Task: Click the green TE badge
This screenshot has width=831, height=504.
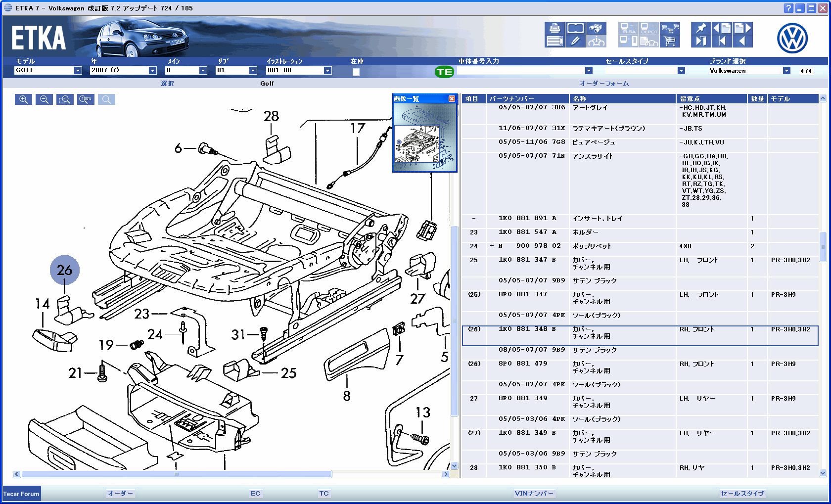Action: [x=444, y=72]
